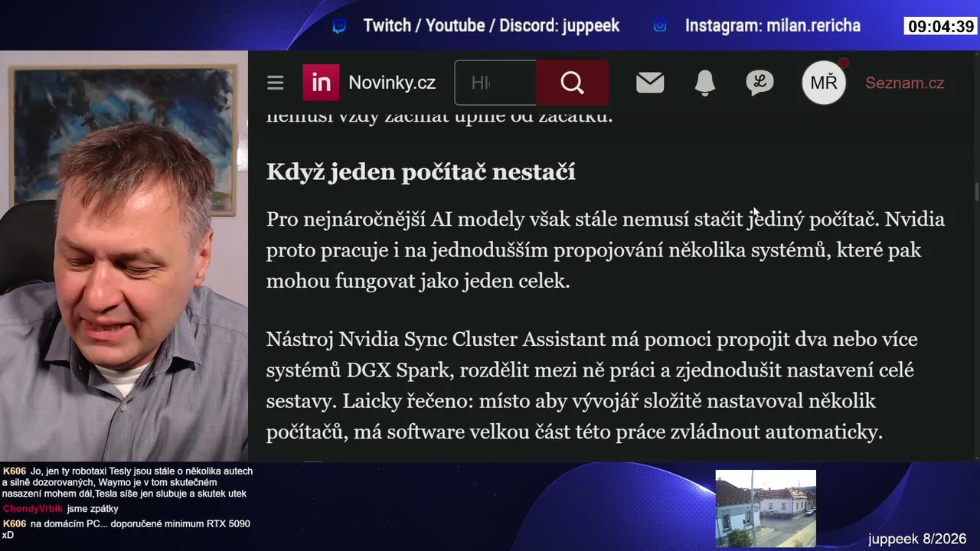The height and width of the screenshot is (551, 980).
Task: Open the chat bubble discussion icon
Action: tap(759, 83)
